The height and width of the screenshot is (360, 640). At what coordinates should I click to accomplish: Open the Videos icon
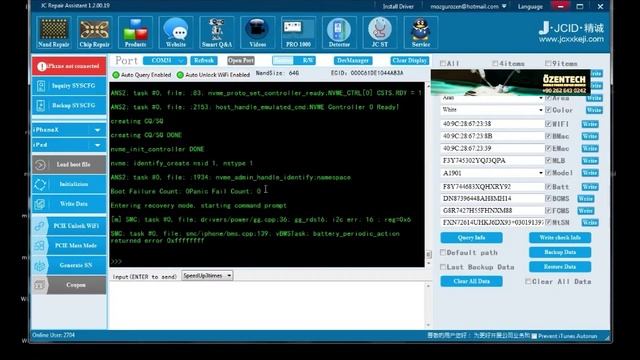point(258,33)
